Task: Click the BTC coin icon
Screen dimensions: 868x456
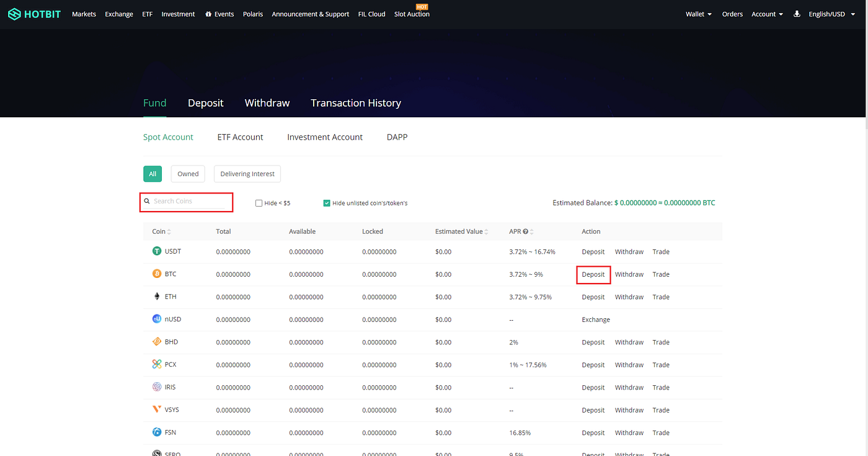Action: point(157,274)
